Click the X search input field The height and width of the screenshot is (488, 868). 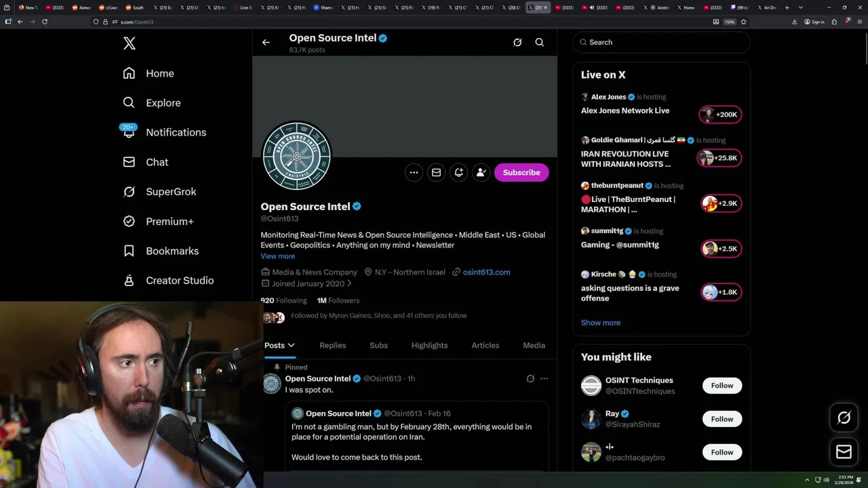(661, 42)
